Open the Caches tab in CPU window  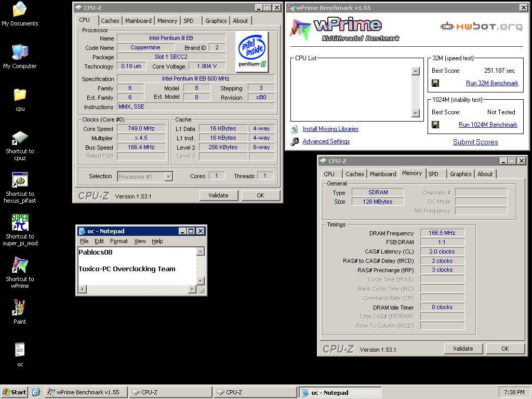[x=110, y=21]
